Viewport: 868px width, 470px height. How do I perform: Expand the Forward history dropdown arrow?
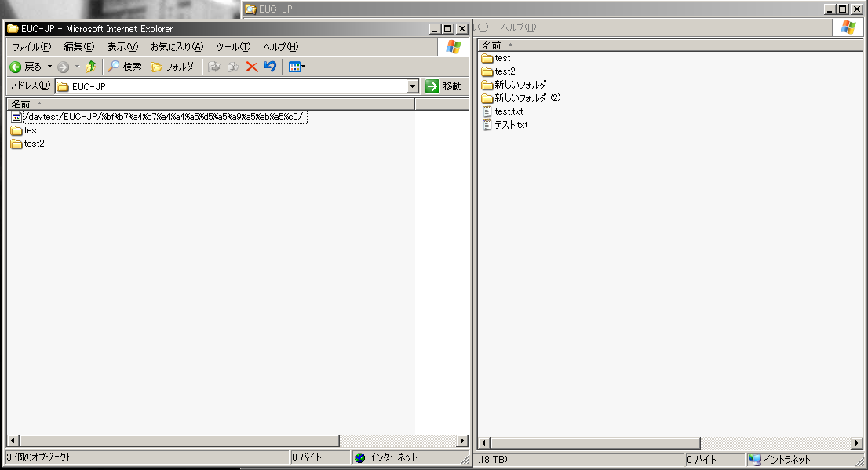pos(77,67)
